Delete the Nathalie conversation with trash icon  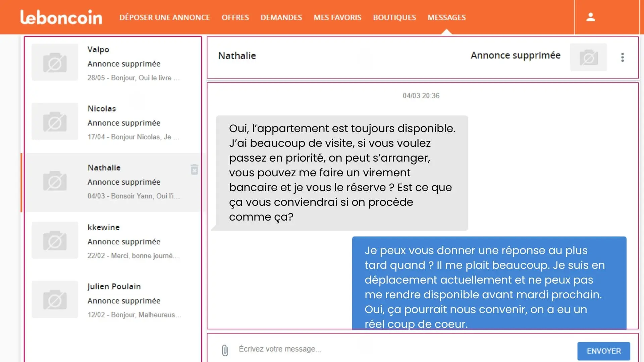pos(195,169)
